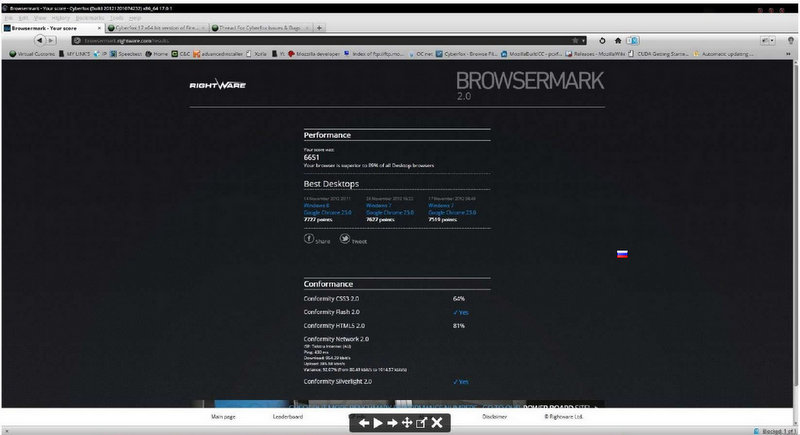Screen dimensions: 800x435
Task: Click the BROWSERMARK 2.0 heading logo
Action: (x=530, y=85)
